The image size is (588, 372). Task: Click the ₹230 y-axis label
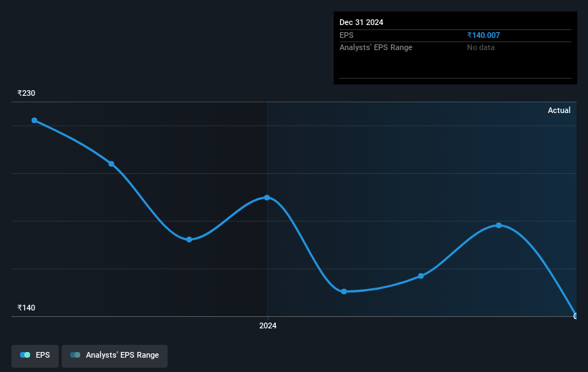[x=26, y=93]
